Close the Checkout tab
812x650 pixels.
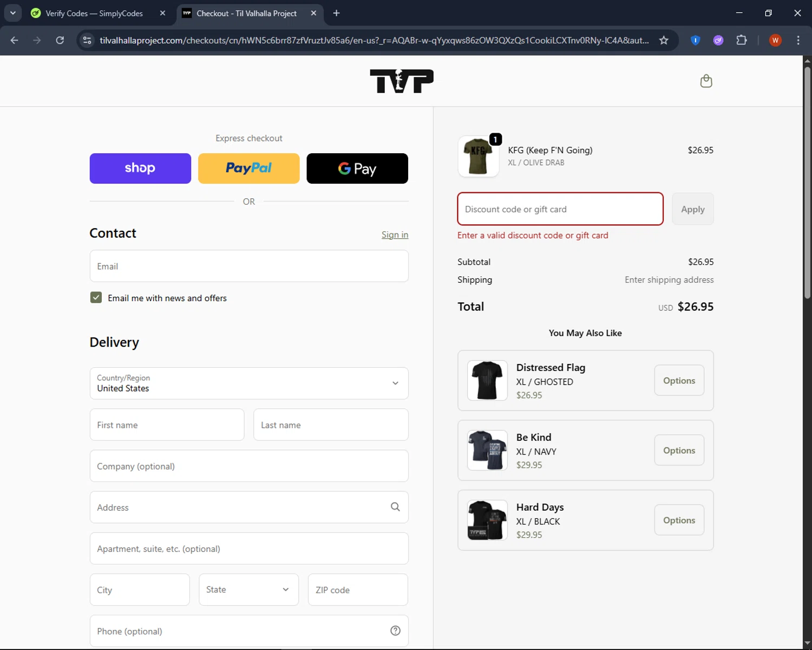pos(313,13)
